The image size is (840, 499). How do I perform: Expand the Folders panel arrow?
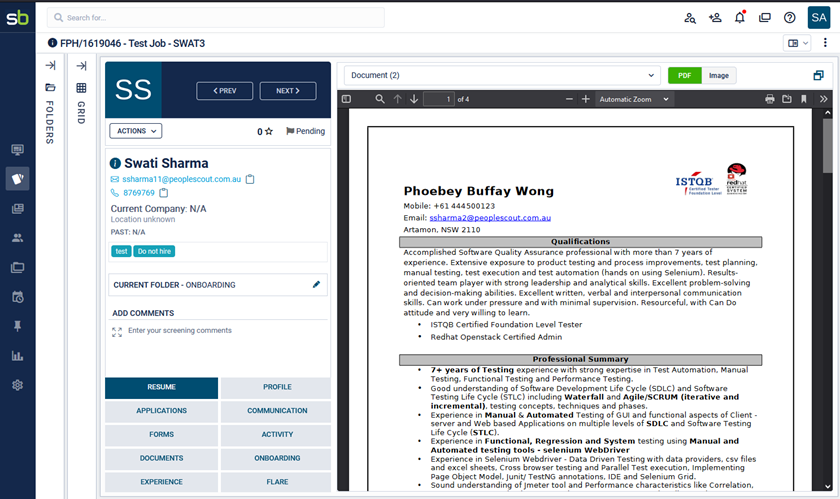[50, 65]
